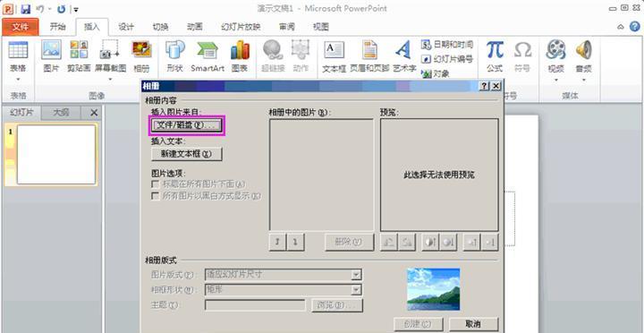Switch to the 设计 Design tab
Viewport: 644px width, 333px height.
pyautogui.click(x=126, y=27)
